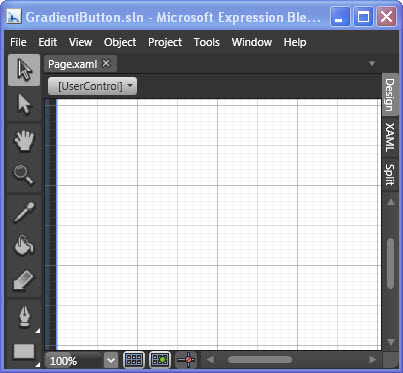403x373 pixels.
Task: Click the vertical scrollbar down arrow
Action: coord(391,342)
